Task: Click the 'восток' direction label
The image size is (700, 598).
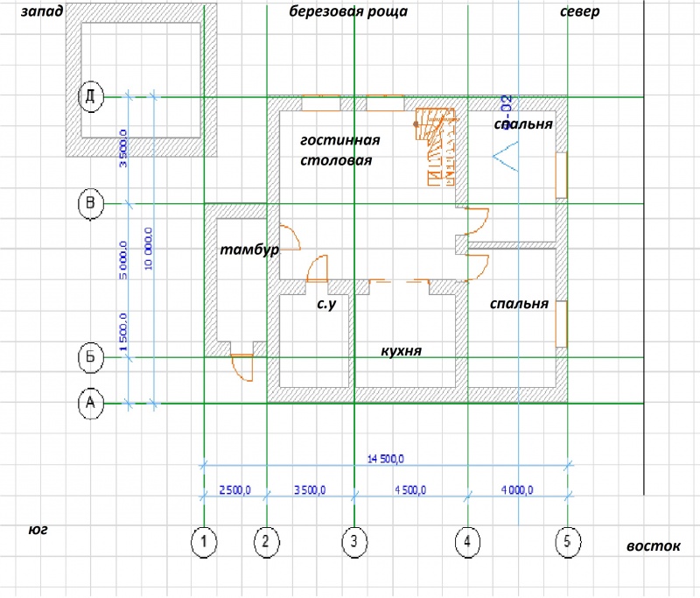Action: (x=653, y=546)
